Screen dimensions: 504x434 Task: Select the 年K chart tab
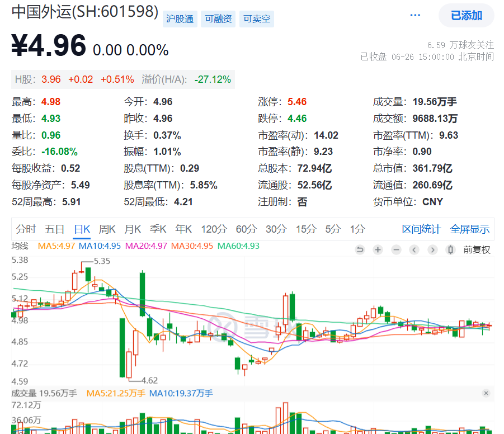(x=183, y=229)
